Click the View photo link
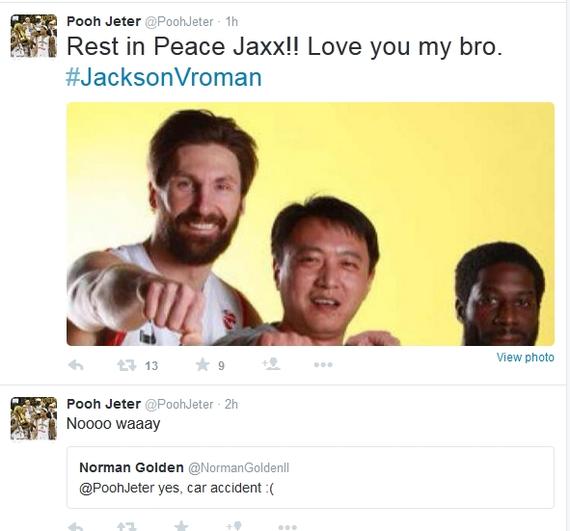This screenshot has height=531, width=570. (x=525, y=357)
